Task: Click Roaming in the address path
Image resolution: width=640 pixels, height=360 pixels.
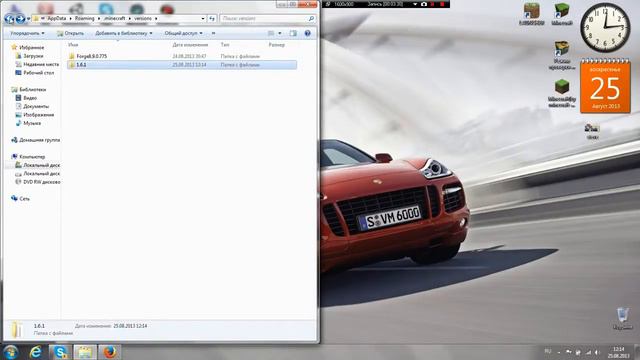Action: tap(84, 18)
